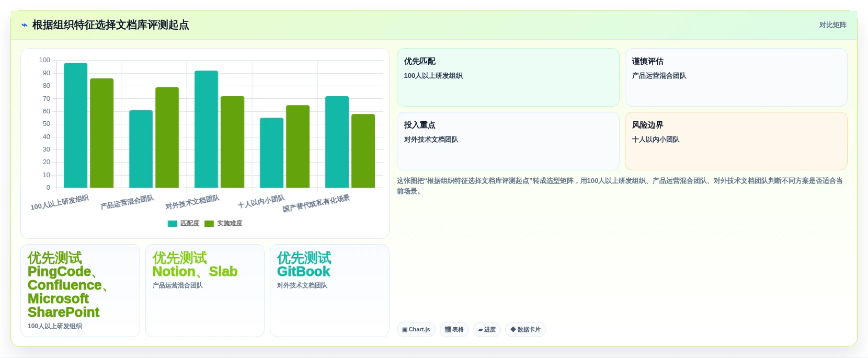This screenshot has width=868, height=358.
Task: Click the teal bar for 对外技术文档团队
Action: tap(207, 129)
